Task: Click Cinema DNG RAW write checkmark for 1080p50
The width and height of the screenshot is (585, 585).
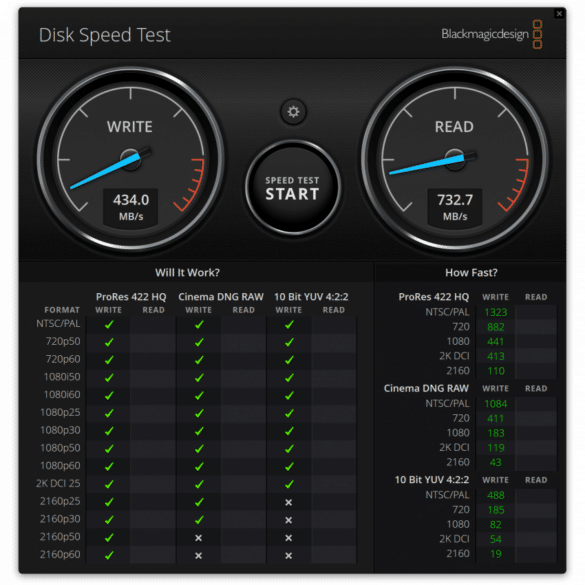Action: [x=199, y=449]
